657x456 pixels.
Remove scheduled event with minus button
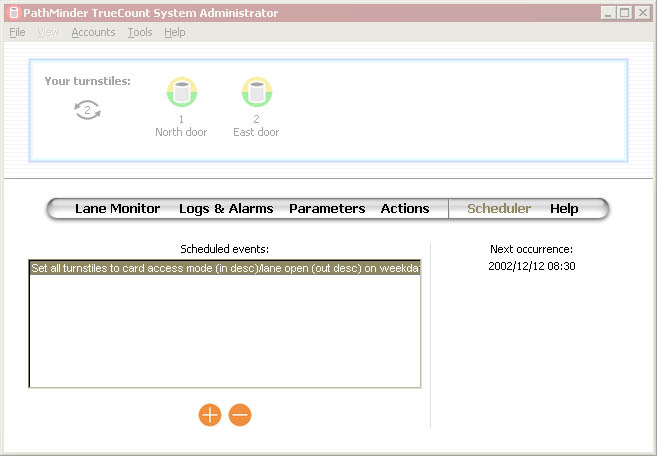coord(240,415)
